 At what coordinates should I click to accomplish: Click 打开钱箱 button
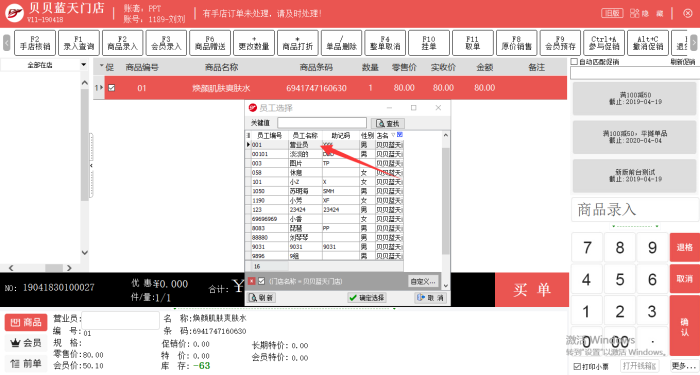pos(640,366)
